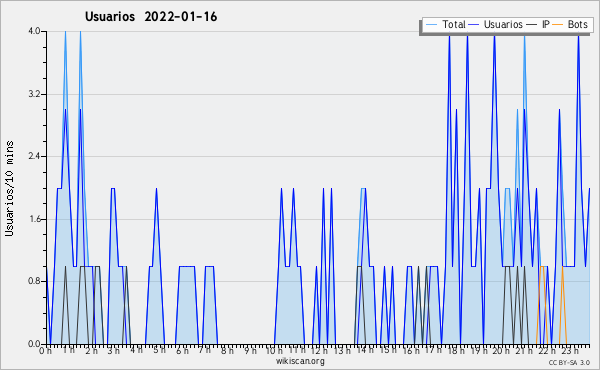Click the '5 h' x-axis label

pos(159,350)
